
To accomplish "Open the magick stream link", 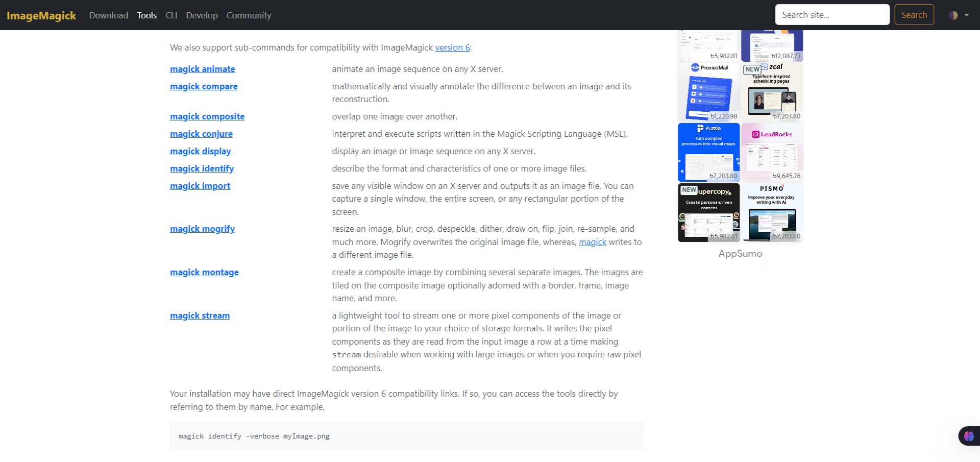I will [200, 315].
